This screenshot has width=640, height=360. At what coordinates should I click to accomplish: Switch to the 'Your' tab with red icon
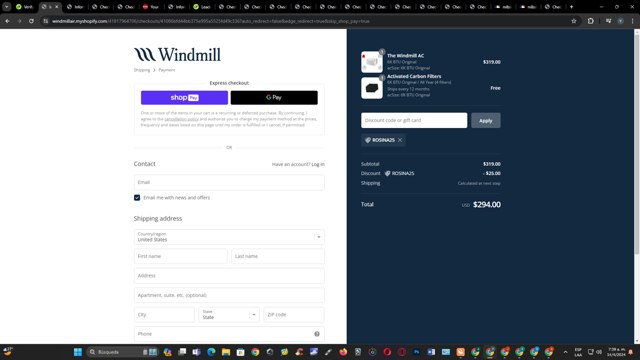pyautogui.click(x=151, y=7)
